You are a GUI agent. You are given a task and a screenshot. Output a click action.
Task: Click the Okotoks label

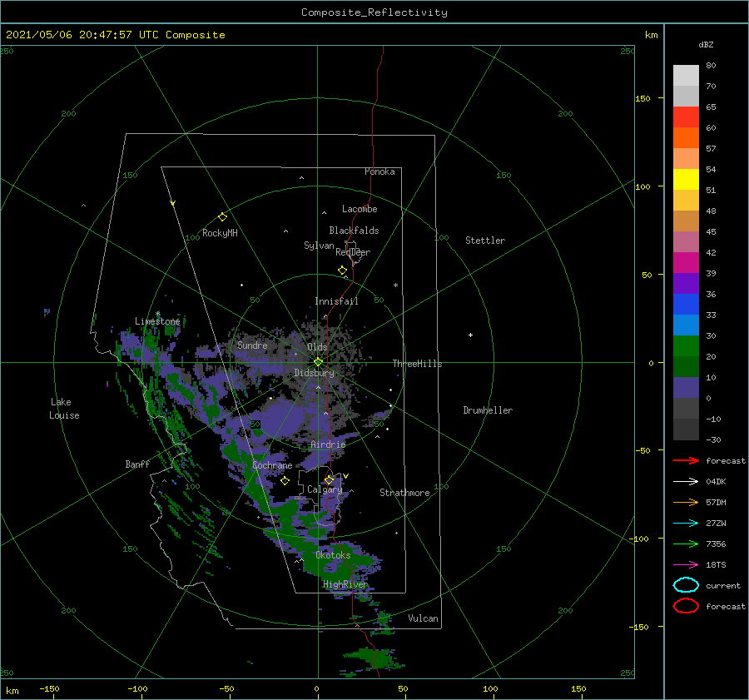pos(333,554)
